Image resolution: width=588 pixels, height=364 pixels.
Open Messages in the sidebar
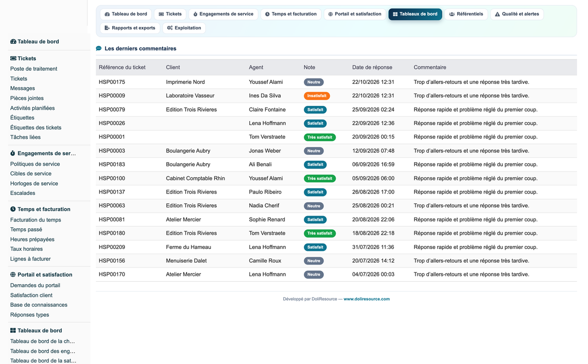click(x=23, y=89)
